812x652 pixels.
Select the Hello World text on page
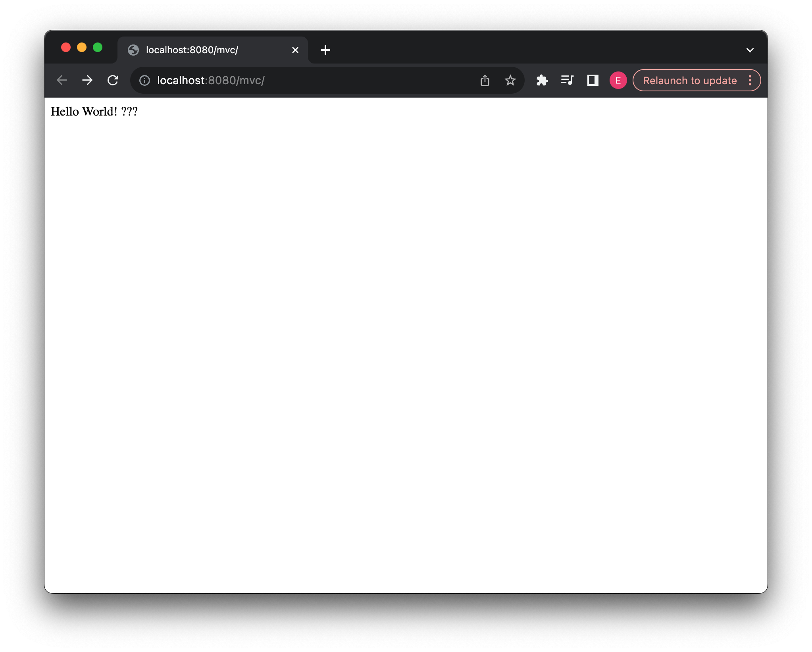pos(94,111)
